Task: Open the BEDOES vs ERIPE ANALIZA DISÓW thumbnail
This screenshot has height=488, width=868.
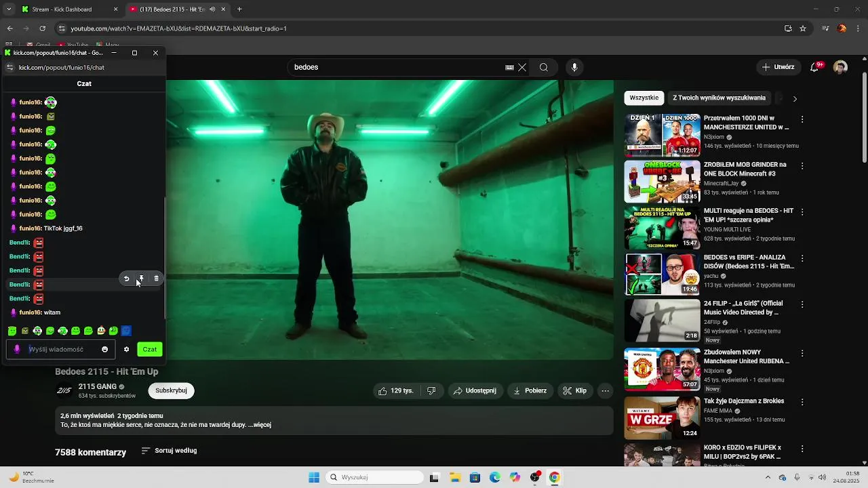Action: coord(662,274)
